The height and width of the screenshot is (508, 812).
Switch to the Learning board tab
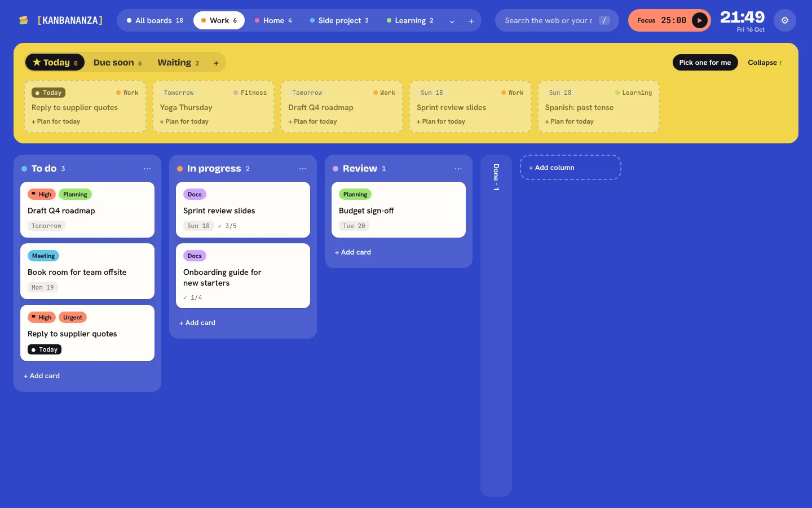[x=410, y=20]
